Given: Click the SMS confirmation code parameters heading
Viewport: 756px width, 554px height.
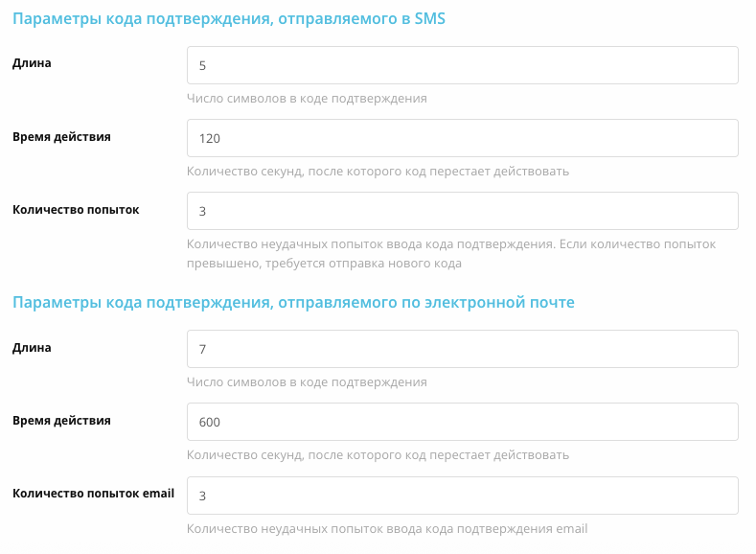Looking at the screenshot, I should pyautogui.click(x=229, y=18).
